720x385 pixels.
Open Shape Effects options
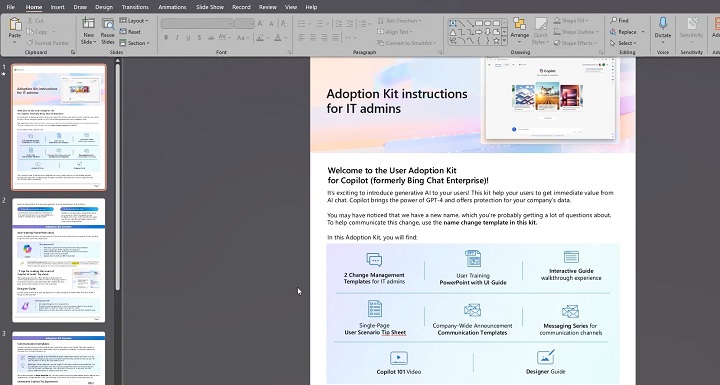576,43
